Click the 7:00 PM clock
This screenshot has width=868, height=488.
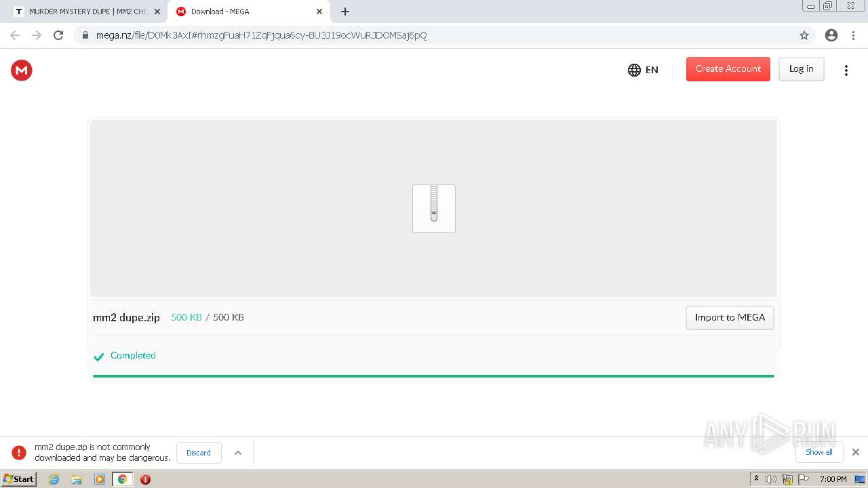click(x=833, y=479)
